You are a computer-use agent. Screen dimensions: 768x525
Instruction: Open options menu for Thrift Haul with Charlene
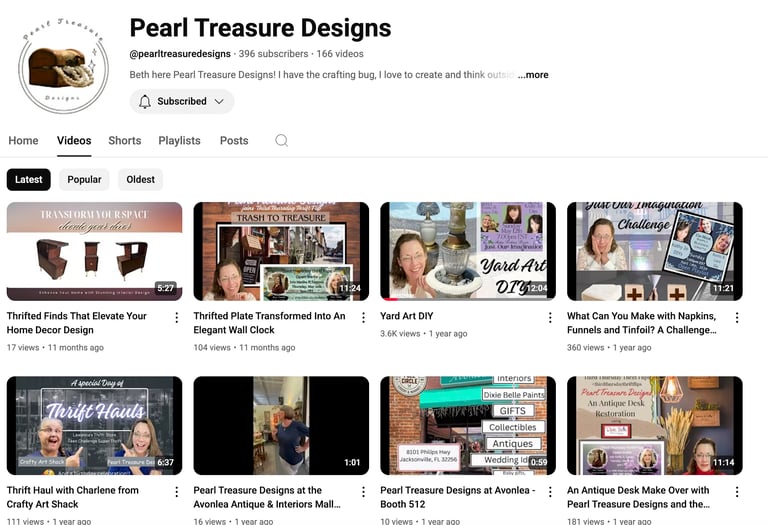click(176, 492)
